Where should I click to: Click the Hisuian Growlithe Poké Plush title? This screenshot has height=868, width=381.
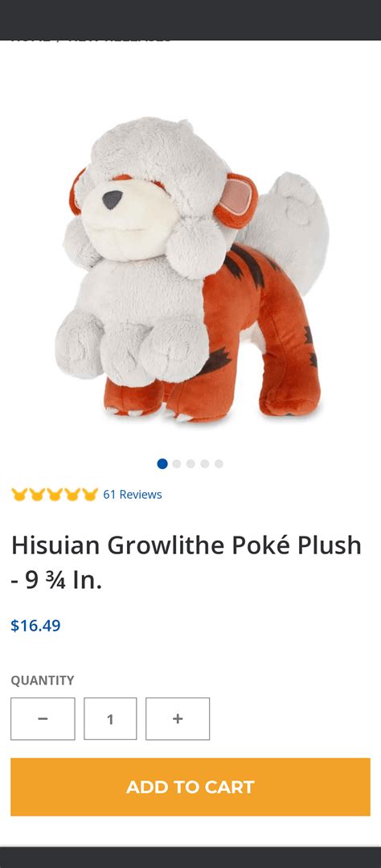pyautogui.click(x=186, y=563)
